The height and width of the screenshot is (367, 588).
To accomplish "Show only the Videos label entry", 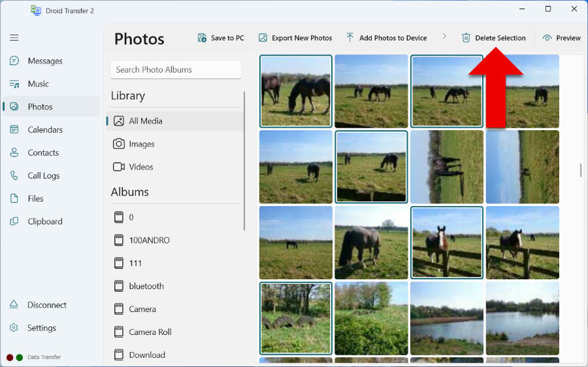I will (141, 167).
